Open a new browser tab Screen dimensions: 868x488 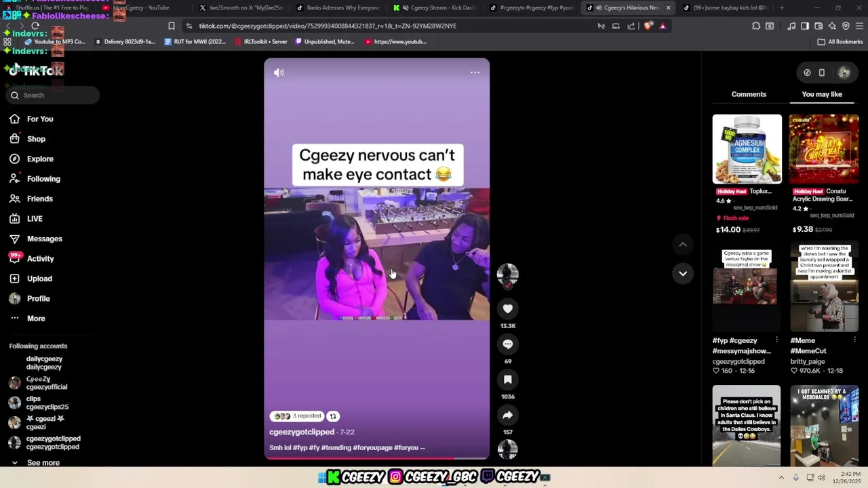(x=782, y=8)
